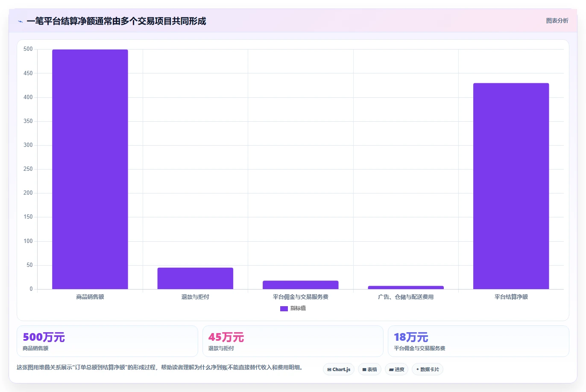
Task: Click the 平台结算净额 bar in chart
Action: (511, 186)
